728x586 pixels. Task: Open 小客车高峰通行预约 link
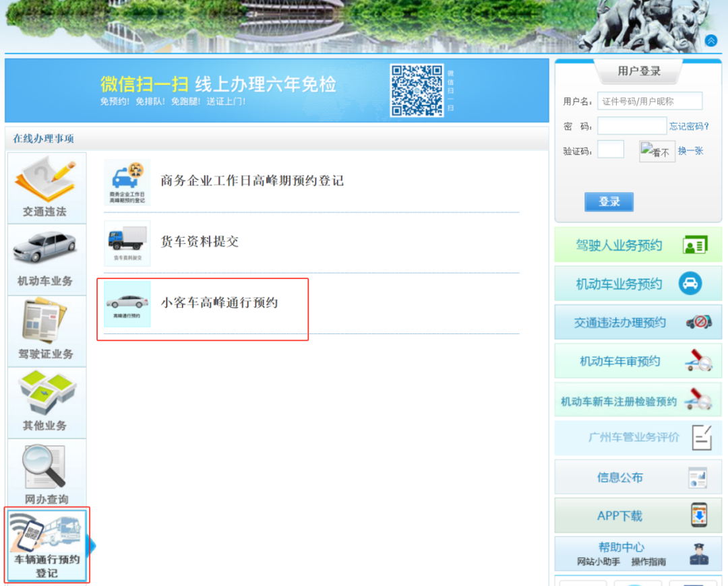click(219, 303)
